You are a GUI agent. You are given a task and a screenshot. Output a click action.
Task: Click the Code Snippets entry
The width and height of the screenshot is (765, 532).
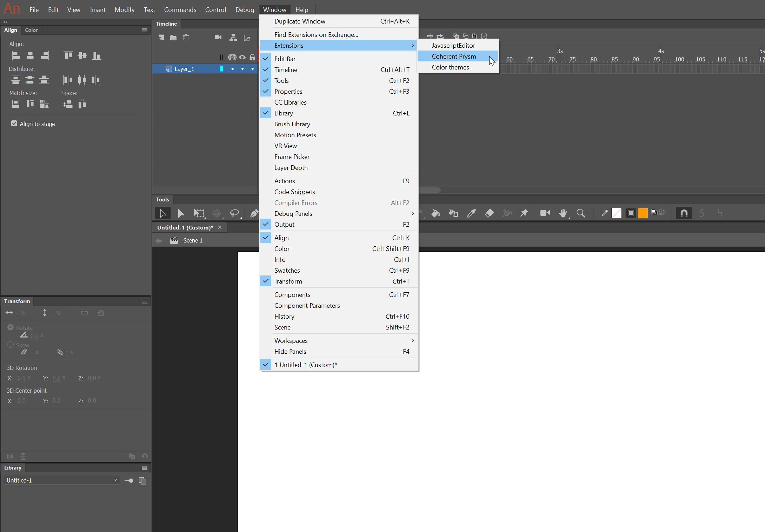pos(339,192)
